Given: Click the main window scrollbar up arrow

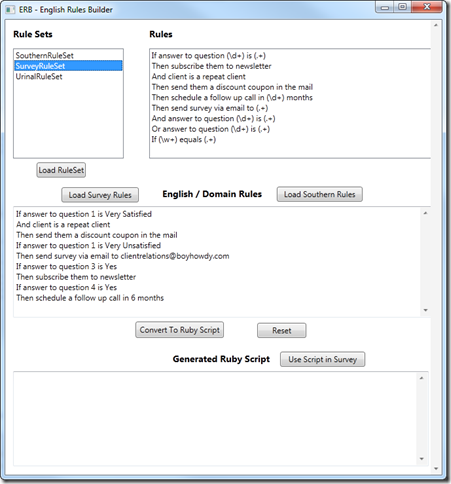Looking at the screenshot, I should pos(436,25).
